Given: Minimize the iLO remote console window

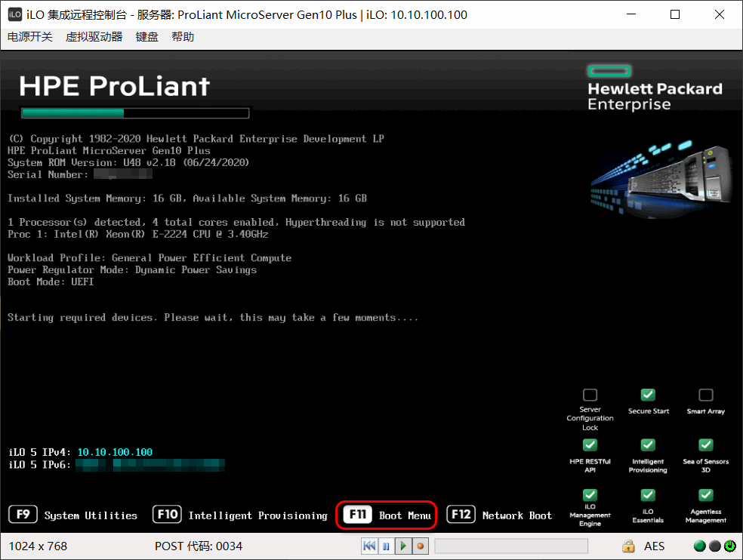Looking at the screenshot, I should tap(631, 14).
